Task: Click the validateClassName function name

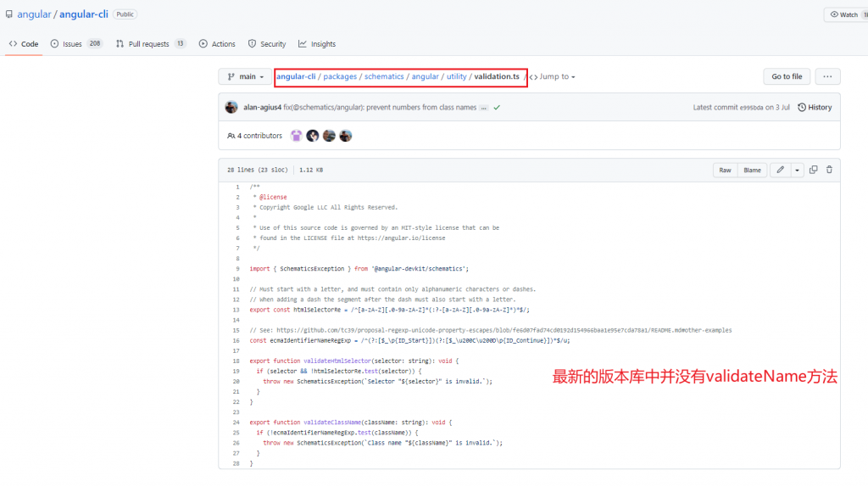Action: pyautogui.click(x=332, y=423)
